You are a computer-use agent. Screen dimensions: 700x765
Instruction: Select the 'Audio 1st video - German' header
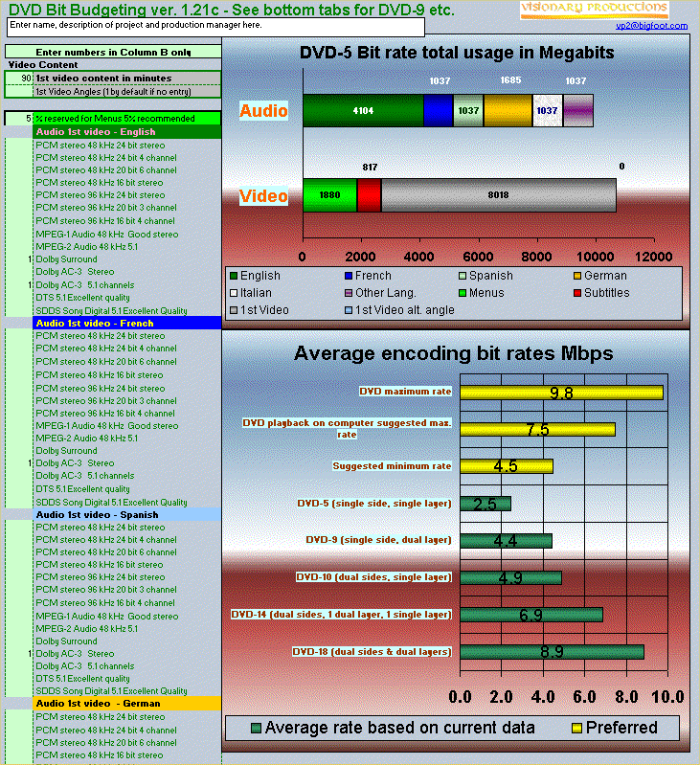click(x=126, y=703)
